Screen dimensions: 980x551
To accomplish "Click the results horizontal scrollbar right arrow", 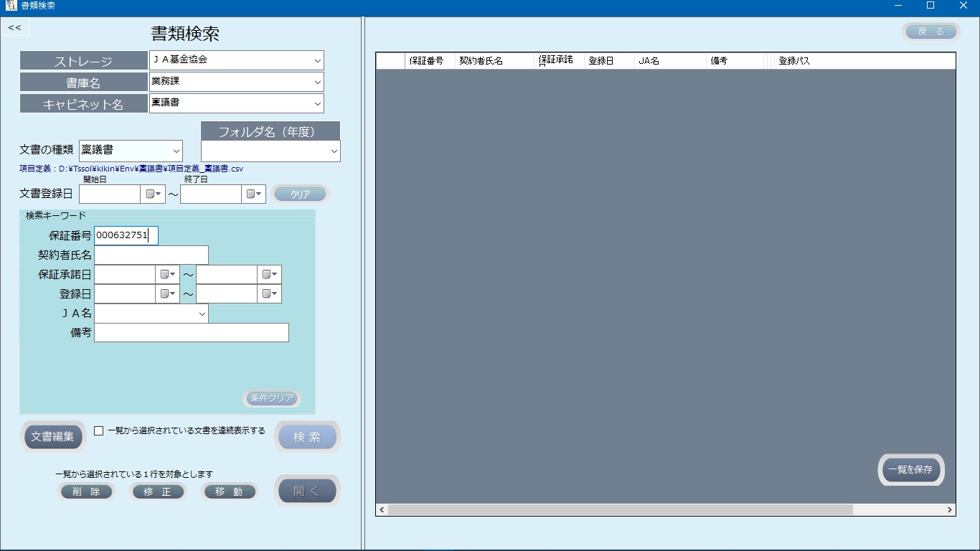I will pos(950,509).
